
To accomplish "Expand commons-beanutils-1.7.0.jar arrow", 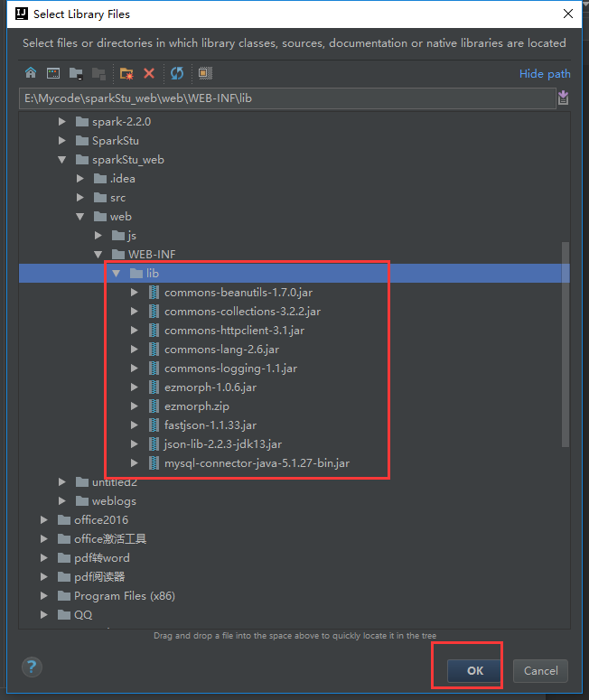I will 134,293.
